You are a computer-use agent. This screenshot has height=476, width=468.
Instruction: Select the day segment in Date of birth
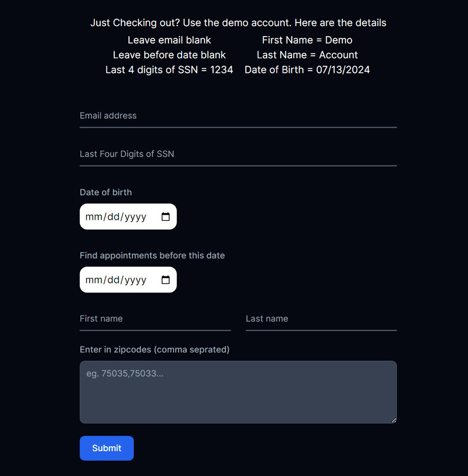coord(113,217)
